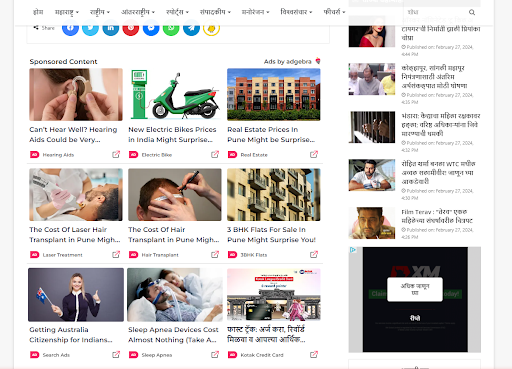This screenshot has height=369, width=512.
Task: Open Real Estate ad external-link icon
Action: point(314,154)
